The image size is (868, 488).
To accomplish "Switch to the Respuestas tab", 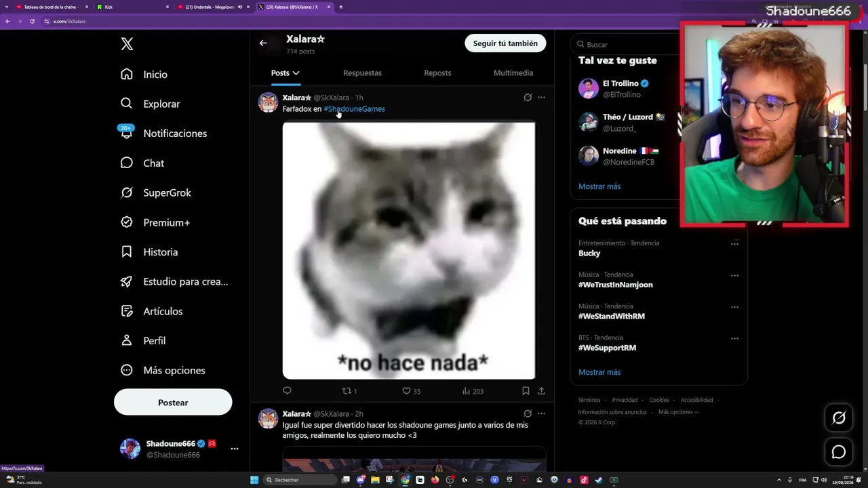I will pyautogui.click(x=362, y=73).
